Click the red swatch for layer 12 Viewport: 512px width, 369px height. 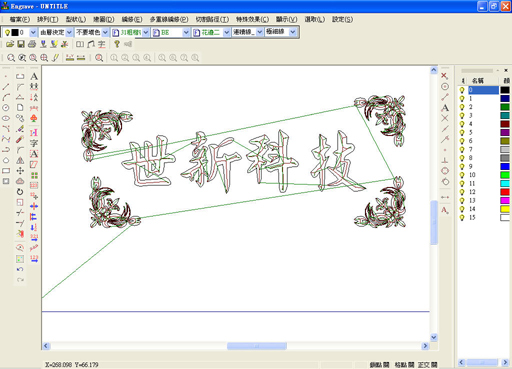[x=505, y=192]
